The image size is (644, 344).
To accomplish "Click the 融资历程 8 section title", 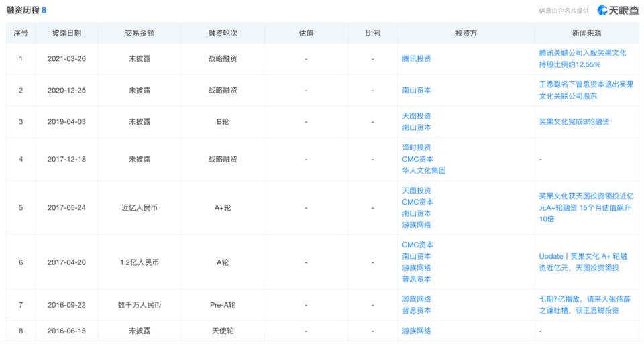I will coord(26,10).
